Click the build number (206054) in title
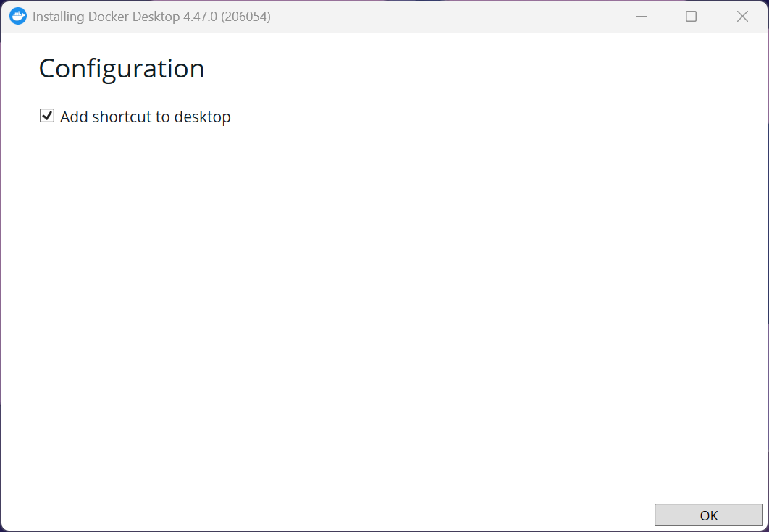The image size is (769, 532). coord(245,17)
